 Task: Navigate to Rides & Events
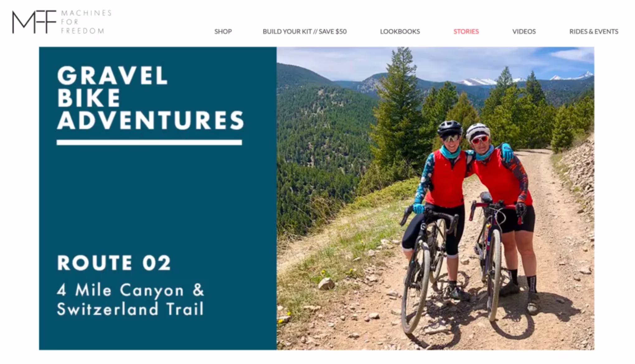[x=594, y=31]
